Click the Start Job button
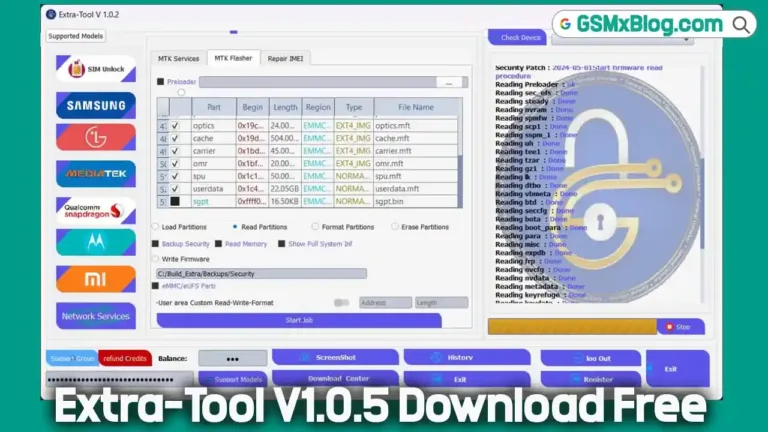The height and width of the screenshot is (432, 768). tap(299, 320)
